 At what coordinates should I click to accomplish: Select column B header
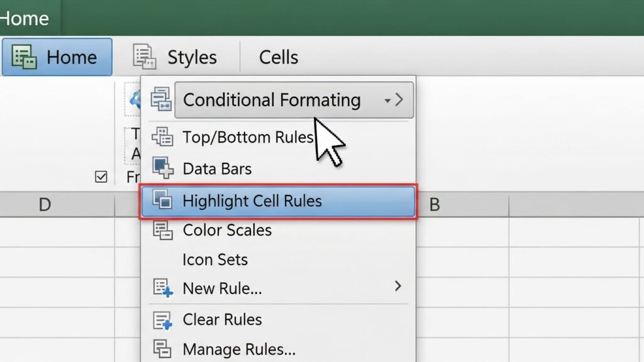pyautogui.click(x=433, y=204)
